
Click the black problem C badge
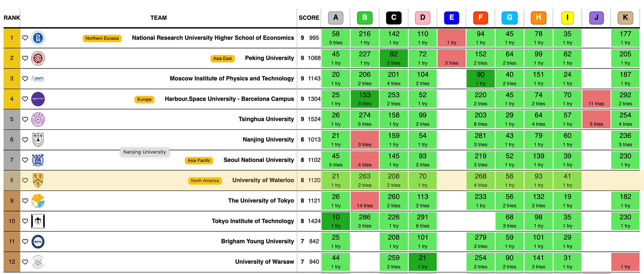(x=394, y=18)
